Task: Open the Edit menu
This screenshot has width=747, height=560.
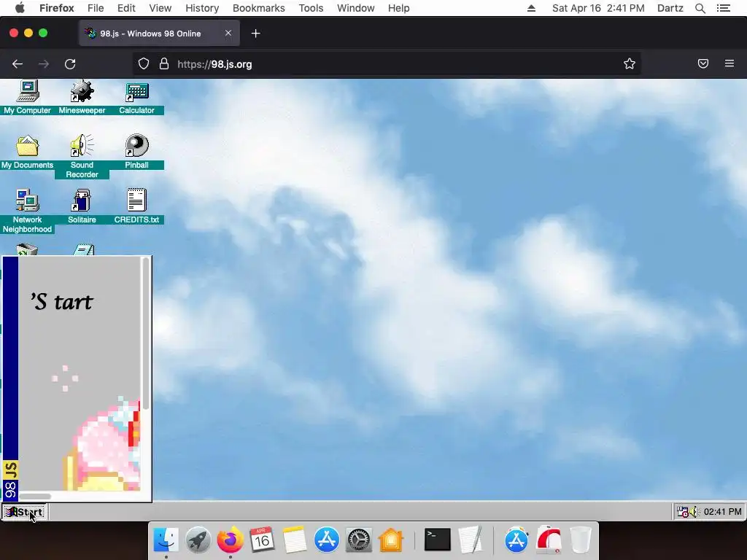Action: [126, 8]
